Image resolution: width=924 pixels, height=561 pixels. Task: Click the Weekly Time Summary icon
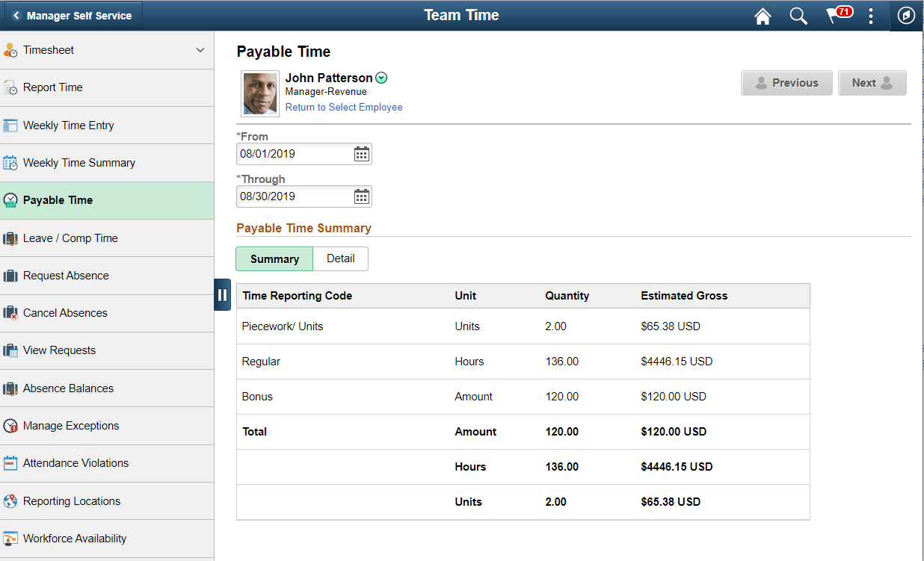coord(10,163)
